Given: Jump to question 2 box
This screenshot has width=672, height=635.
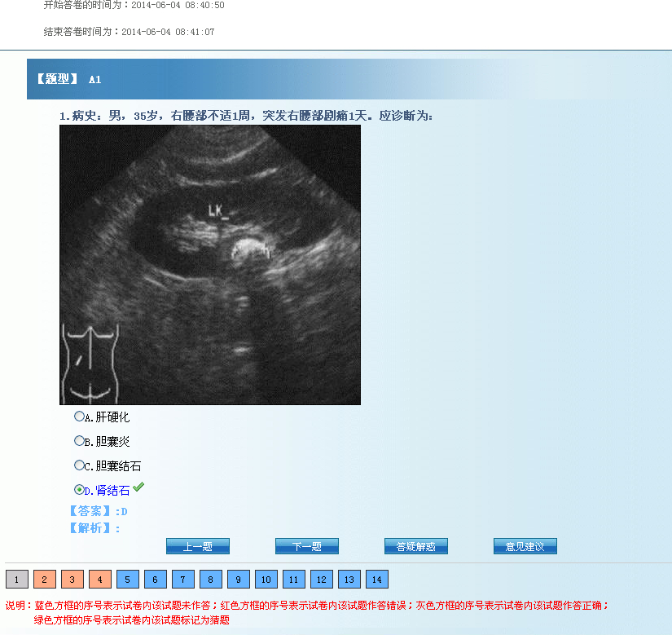Looking at the screenshot, I should tap(45, 580).
